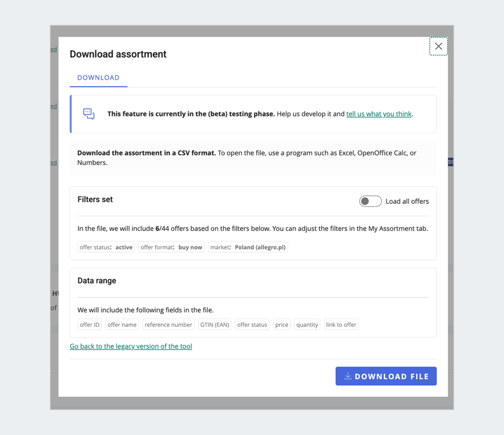Select the offer name field chip
Viewport: 504px width, 435px height.
pos(122,324)
